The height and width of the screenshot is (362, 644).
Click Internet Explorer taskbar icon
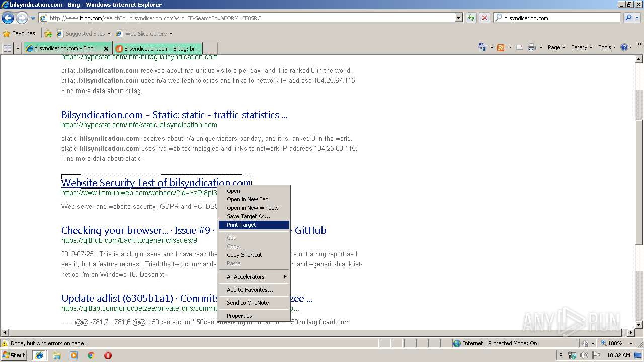coord(39,355)
